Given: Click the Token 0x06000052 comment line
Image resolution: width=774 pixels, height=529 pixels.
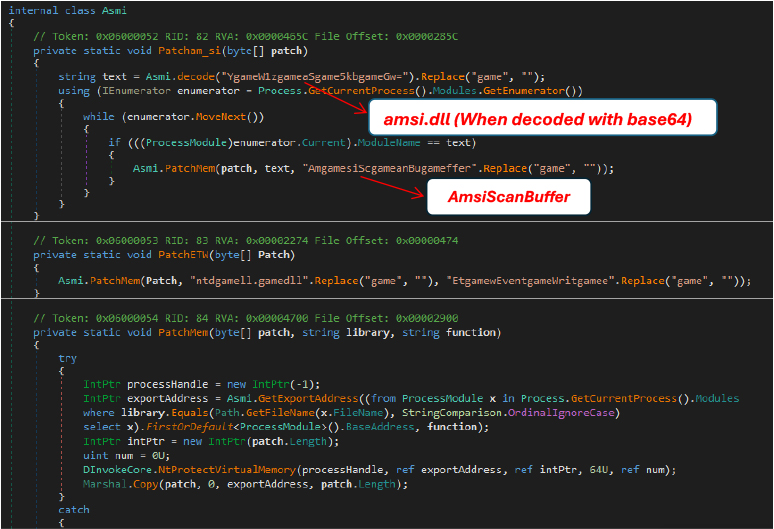Looking at the screenshot, I should tap(245, 37).
